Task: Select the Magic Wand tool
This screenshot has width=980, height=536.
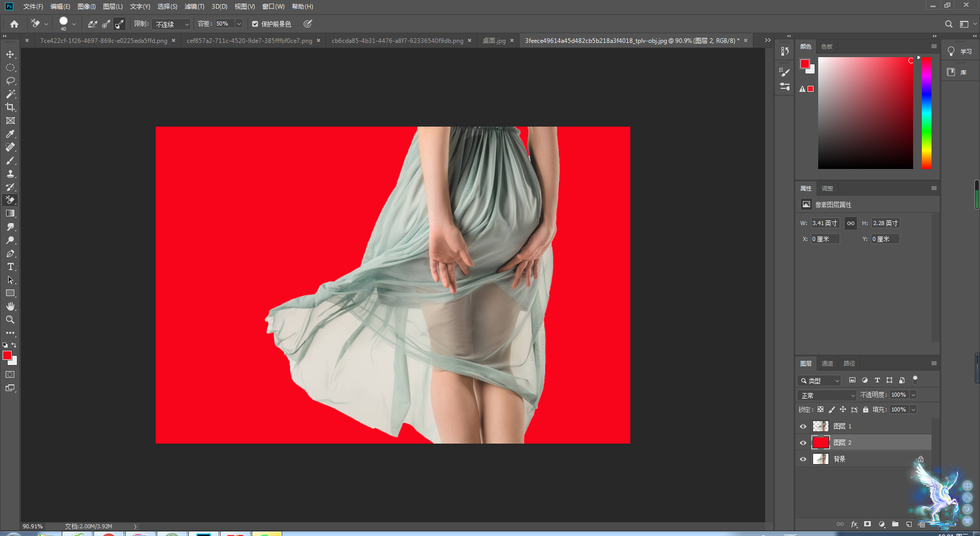Action: point(10,94)
